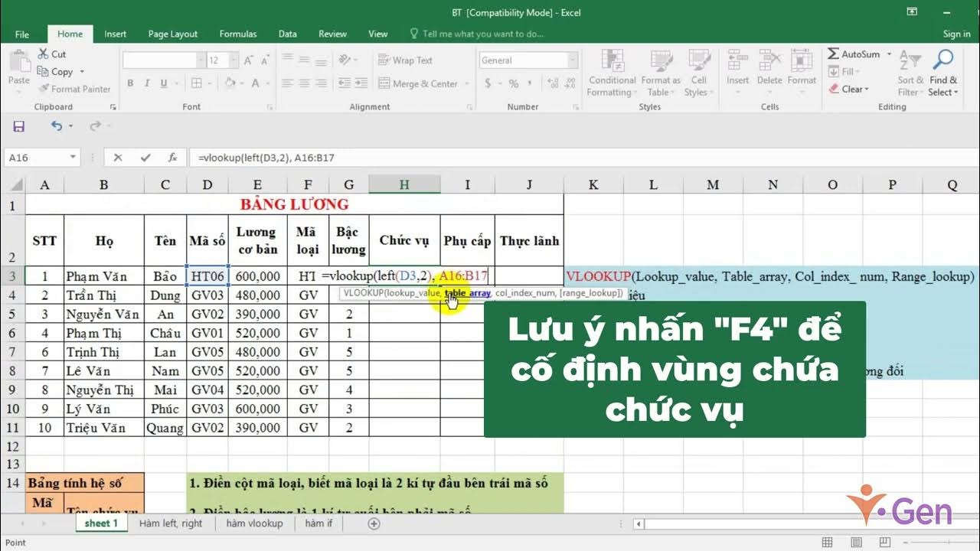Click the Cell Styles icon
This screenshot has height=551, width=980.
point(699,60)
